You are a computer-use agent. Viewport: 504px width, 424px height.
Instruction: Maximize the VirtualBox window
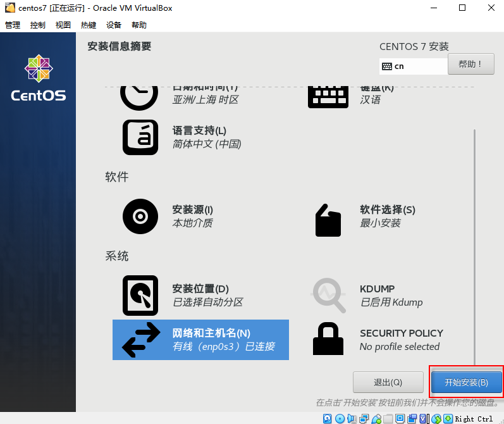462,8
